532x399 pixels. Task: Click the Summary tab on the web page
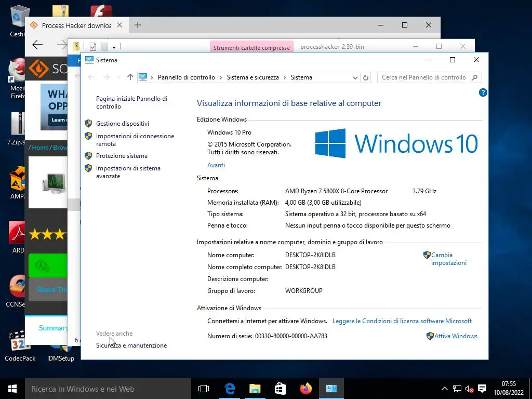coord(52,328)
